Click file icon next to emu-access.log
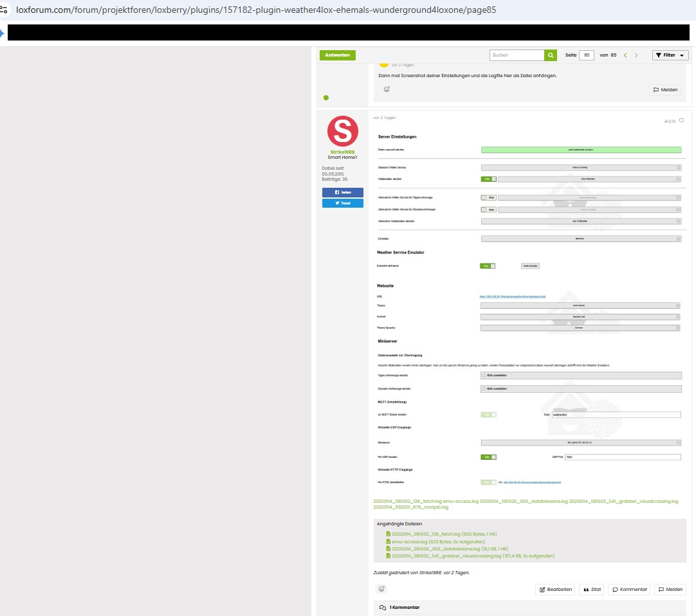 click(x=388, y=541)
